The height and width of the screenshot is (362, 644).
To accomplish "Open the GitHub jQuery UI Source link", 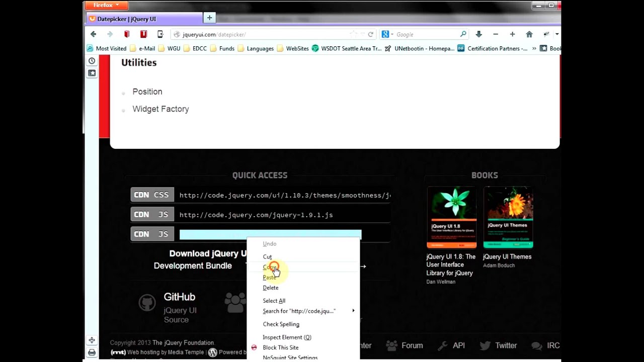I will [x=180, y=308].
